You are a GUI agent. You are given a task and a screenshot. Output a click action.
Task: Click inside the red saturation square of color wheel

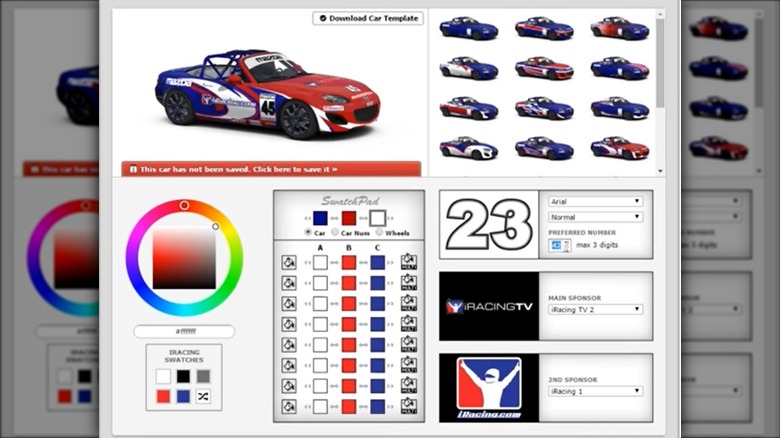(184, 258)
